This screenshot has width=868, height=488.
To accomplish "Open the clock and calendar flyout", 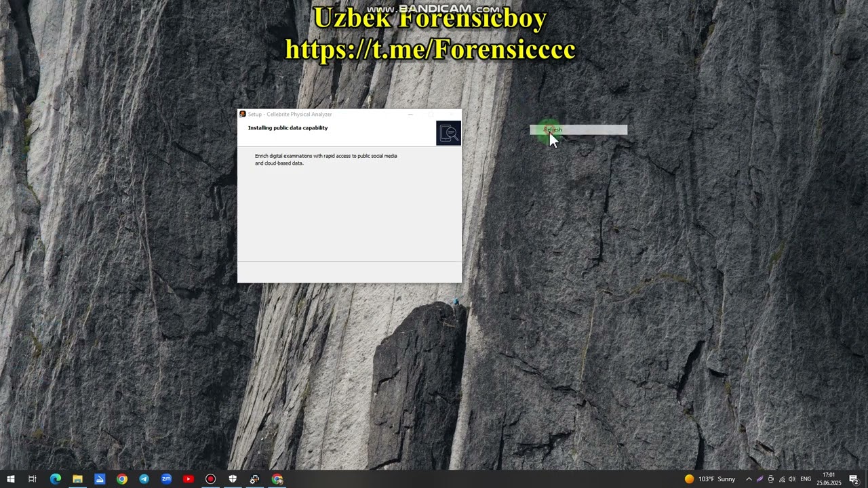I will 829,479.
